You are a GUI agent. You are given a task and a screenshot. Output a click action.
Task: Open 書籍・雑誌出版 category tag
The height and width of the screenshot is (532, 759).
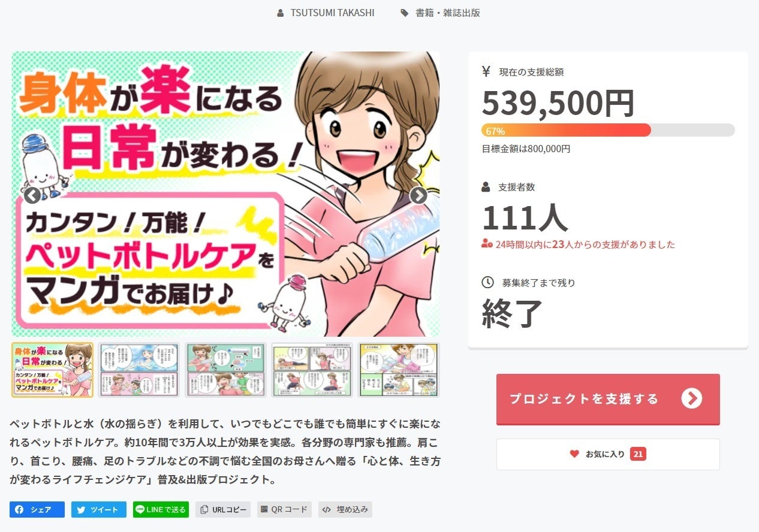click(x=441, y=13)
